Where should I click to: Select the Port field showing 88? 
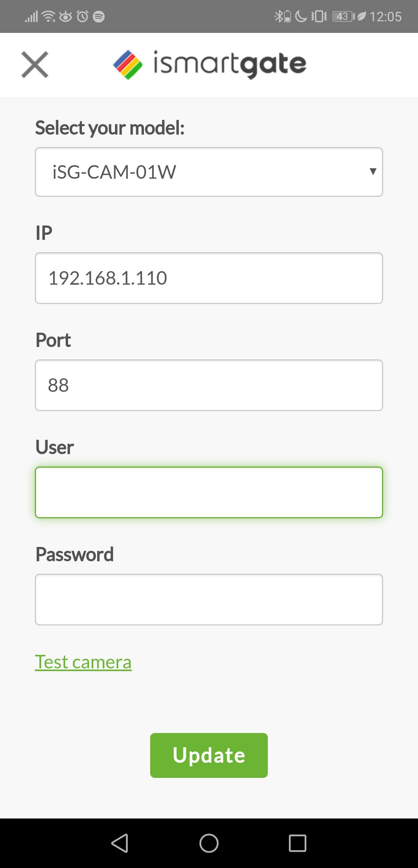(209, 385)
